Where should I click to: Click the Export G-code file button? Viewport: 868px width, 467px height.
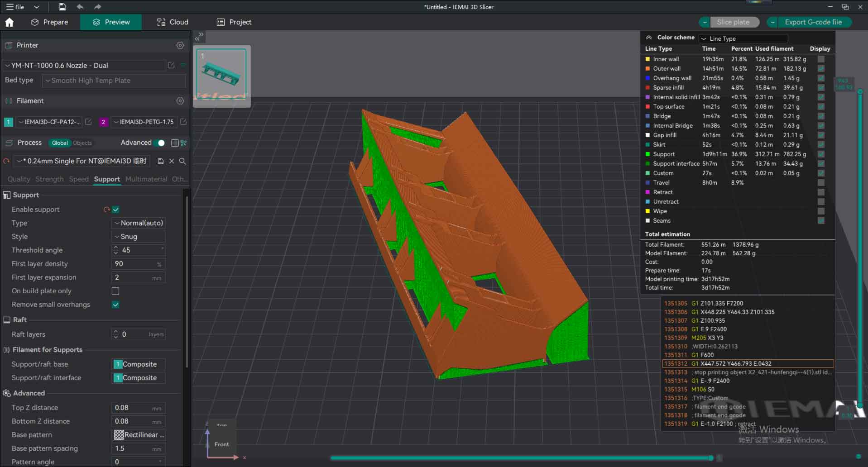click(814, 22)
